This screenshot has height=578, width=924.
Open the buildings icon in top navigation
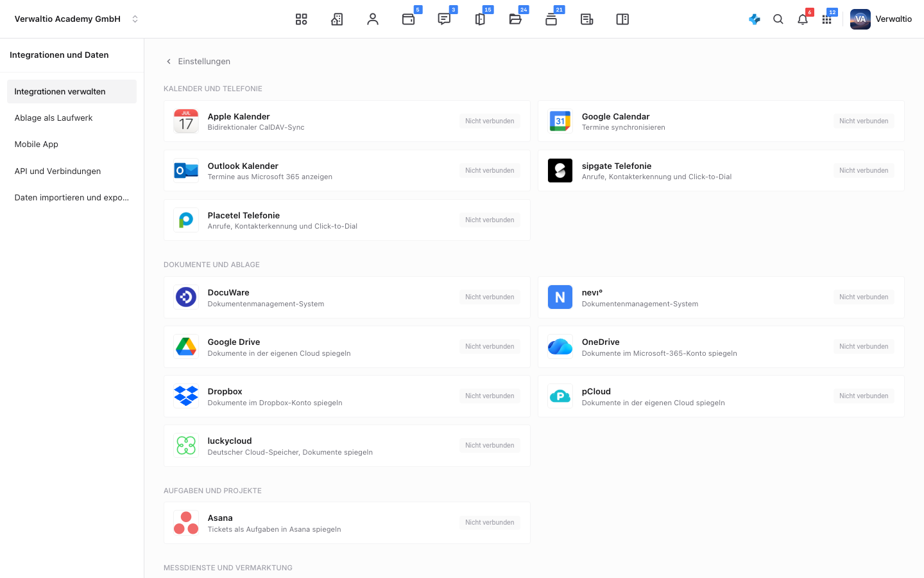click(337, 19)
